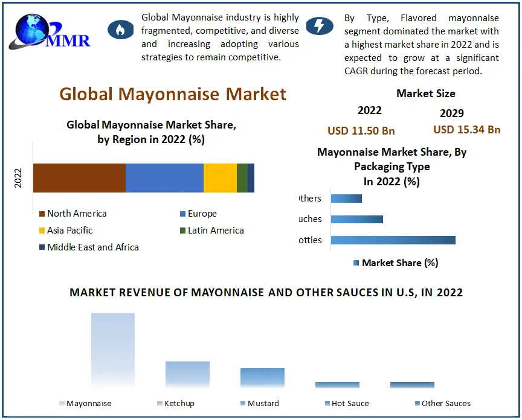This screenshot has width=522, height=420.
Task: Click the USD 15.34 Bn market size value
Action: tap(466, 129)
